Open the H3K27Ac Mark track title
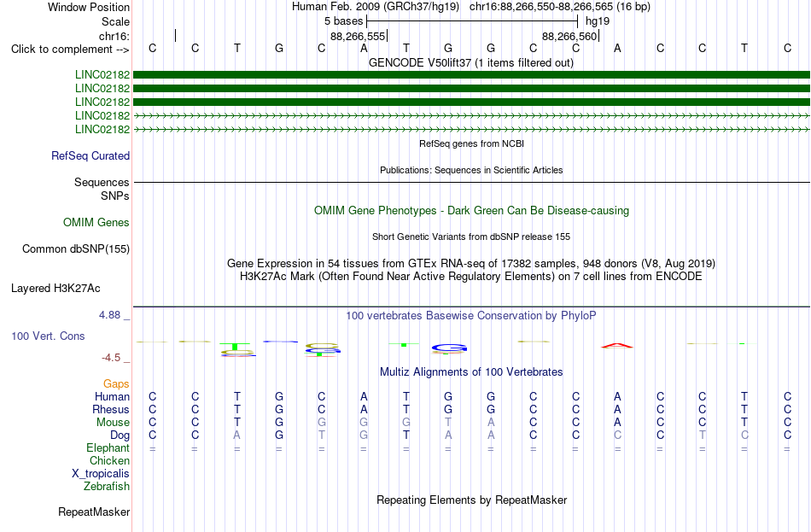811x532 pixels. [x=471, y=277]
